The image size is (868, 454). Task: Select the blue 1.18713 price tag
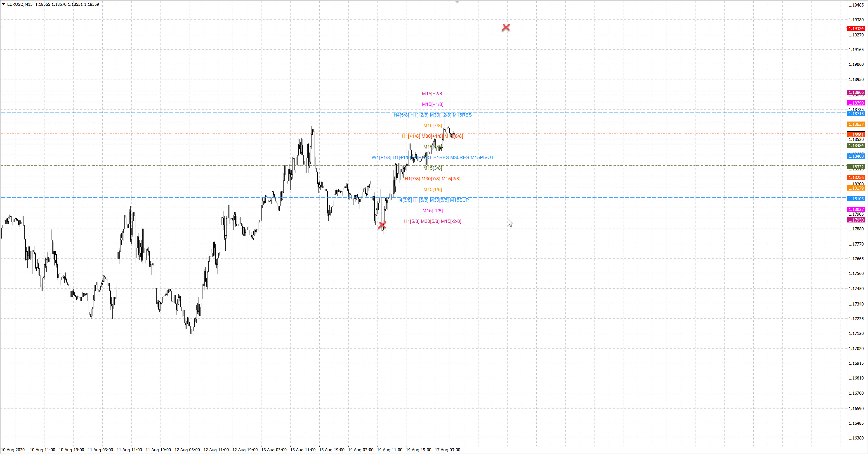click(x=856, y=114)
